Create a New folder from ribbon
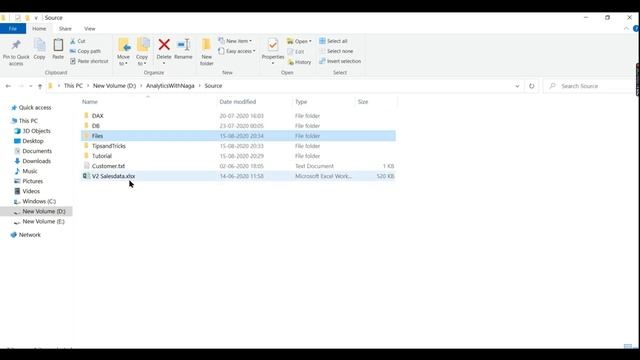 pyautogui.click(x=207, y=51)
